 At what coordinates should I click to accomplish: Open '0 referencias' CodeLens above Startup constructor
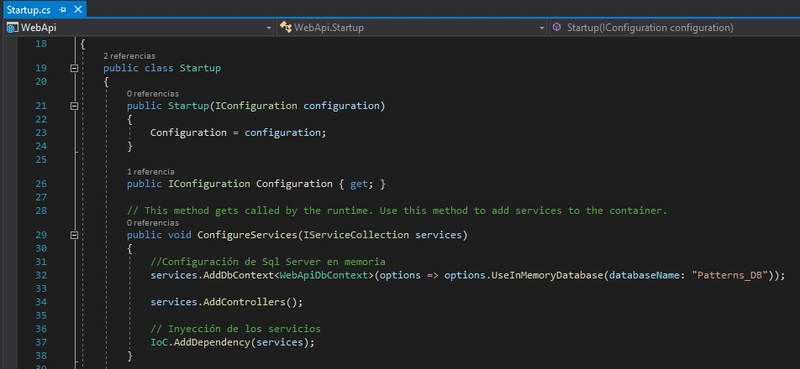click(153, 94)
